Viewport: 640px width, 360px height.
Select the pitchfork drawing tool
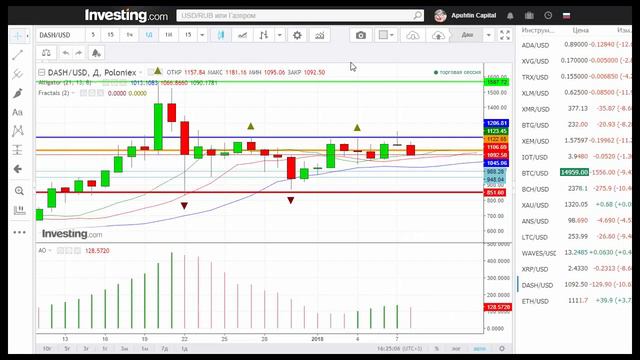click(18, 74)
